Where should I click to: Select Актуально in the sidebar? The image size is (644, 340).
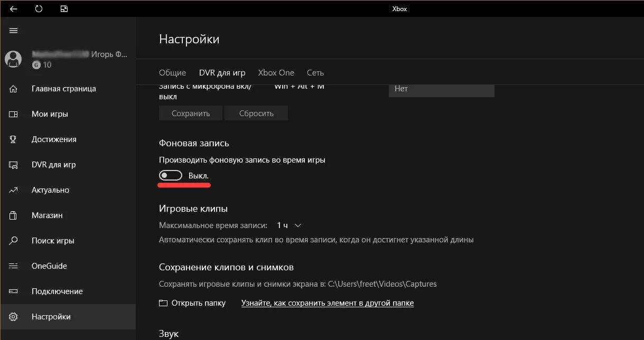68,190
